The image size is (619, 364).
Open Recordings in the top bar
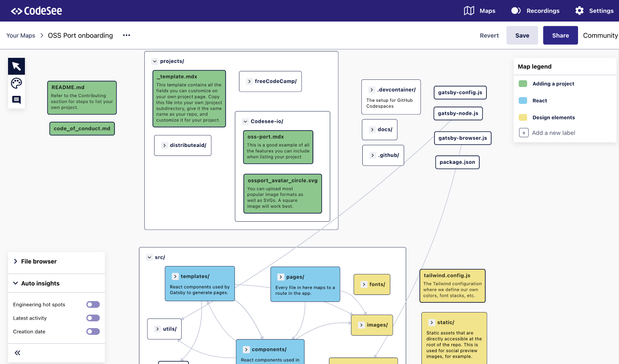535,11
